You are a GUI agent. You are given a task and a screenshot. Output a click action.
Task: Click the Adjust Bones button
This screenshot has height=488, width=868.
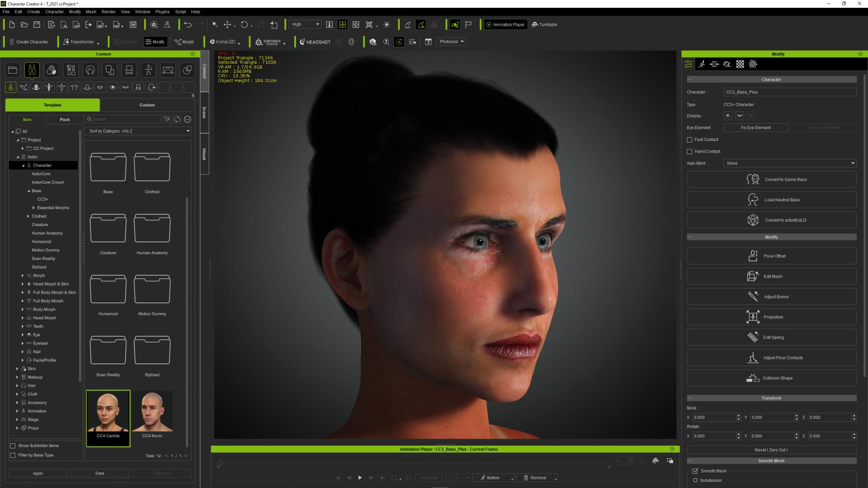[772, 297]
